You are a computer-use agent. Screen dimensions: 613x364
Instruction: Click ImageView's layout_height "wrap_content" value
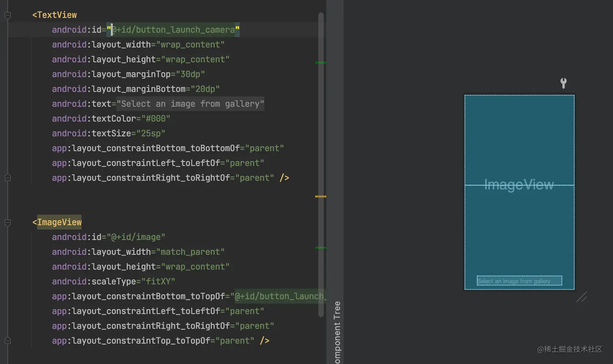point(195,267)
